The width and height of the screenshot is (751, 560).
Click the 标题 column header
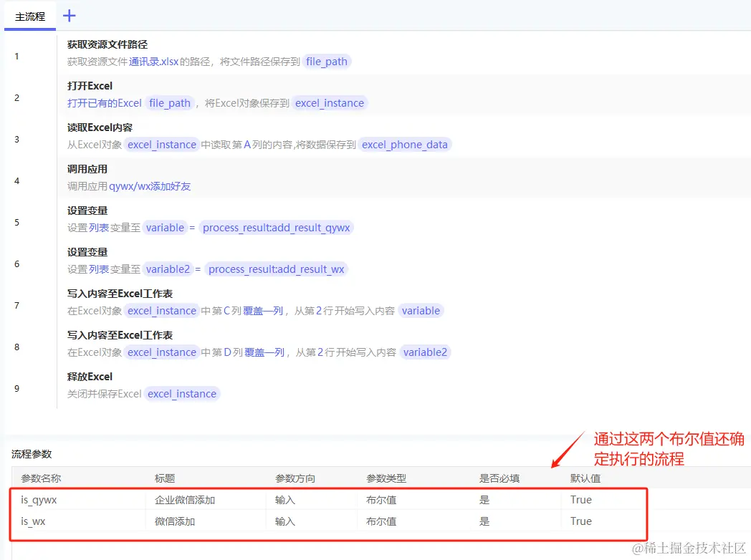point(165,478)
